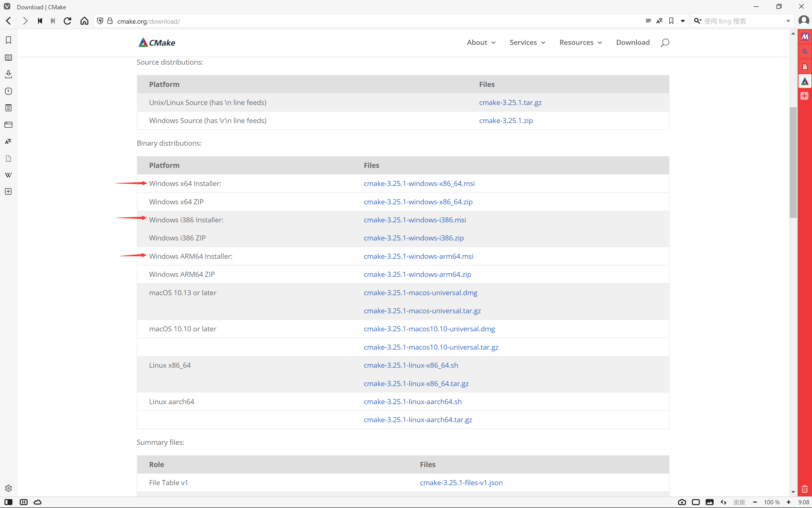Open sync cloud status icon
Screen dimensions: 812x508
click(x=37, y=502)
